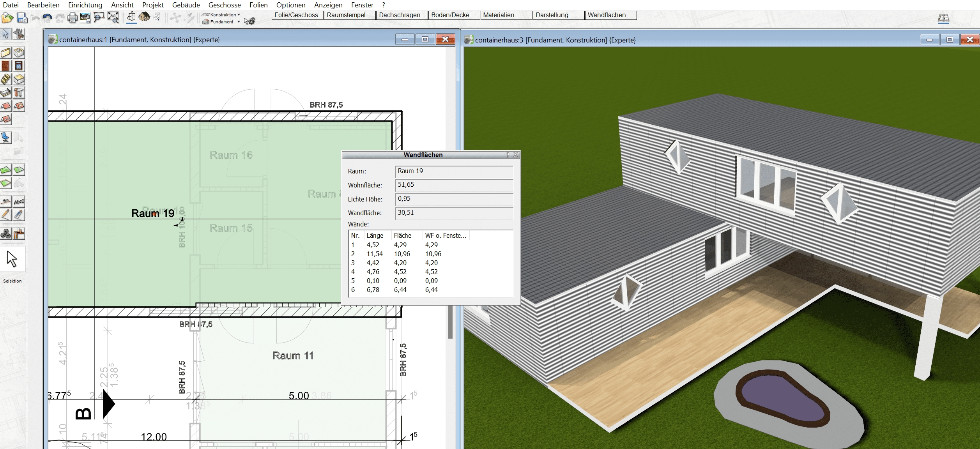
Task: Save the project via floppy disk icon
Action: tap(22, 18)
